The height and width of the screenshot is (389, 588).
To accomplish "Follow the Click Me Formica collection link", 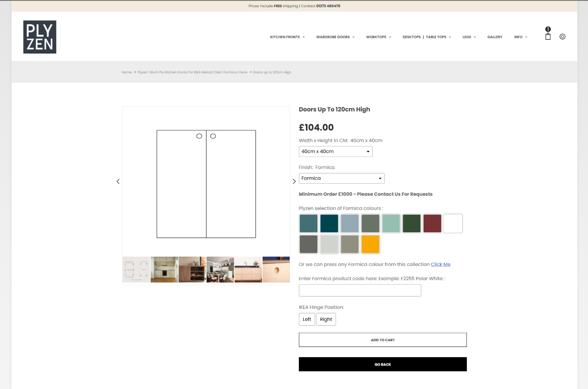I will tap(441, 264).
